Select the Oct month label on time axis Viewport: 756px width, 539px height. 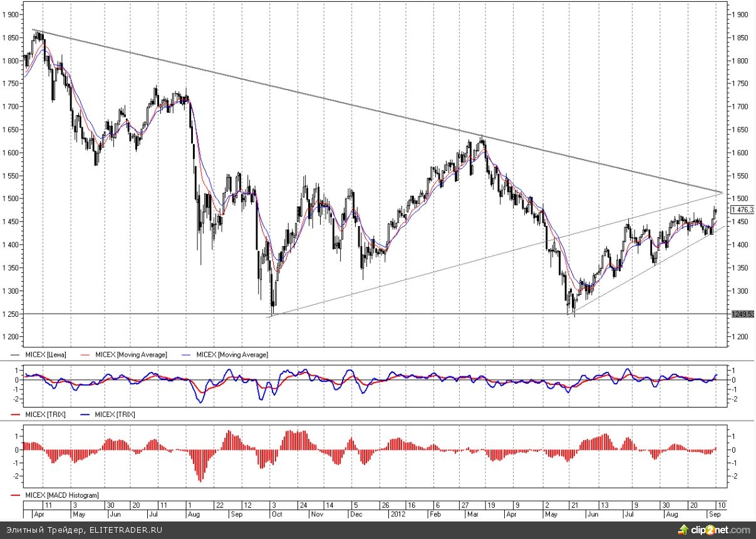coord(276,514)
